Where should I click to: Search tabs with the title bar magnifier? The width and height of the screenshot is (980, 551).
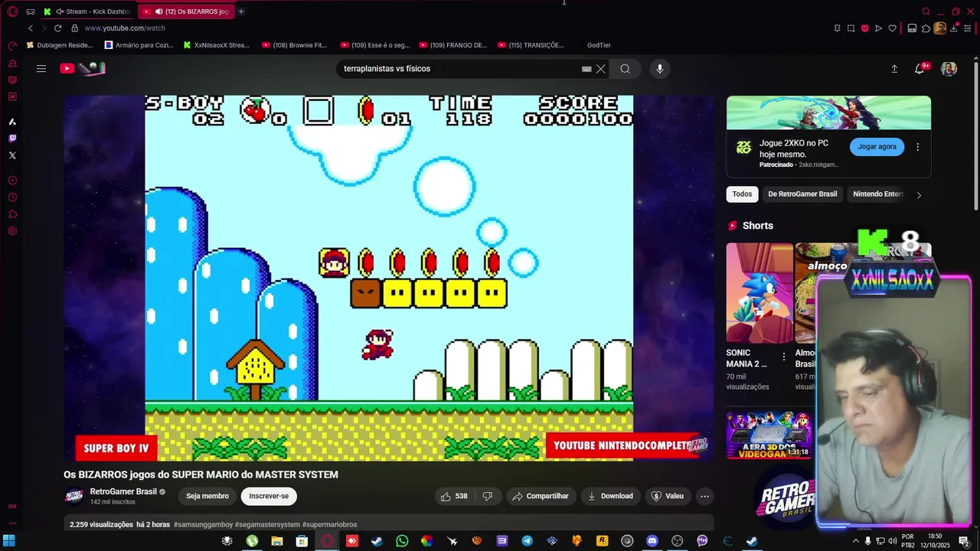pos(926,11)
